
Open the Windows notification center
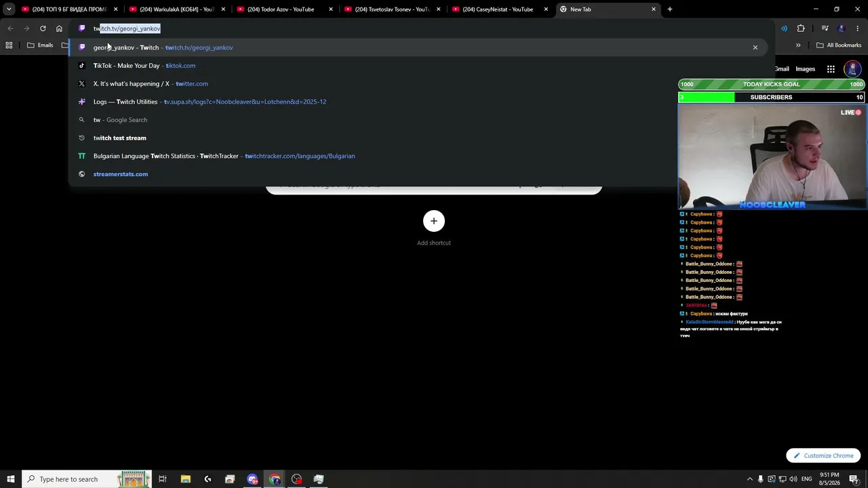854,479
